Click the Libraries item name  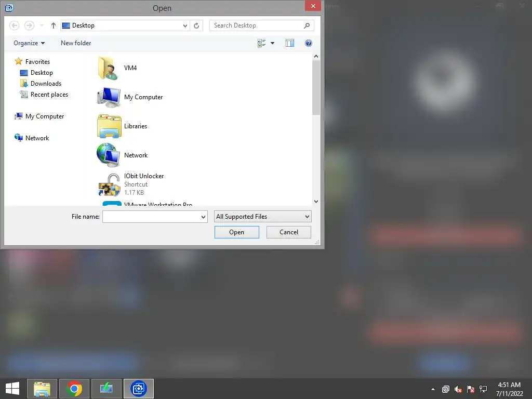(x=136, y=126)
